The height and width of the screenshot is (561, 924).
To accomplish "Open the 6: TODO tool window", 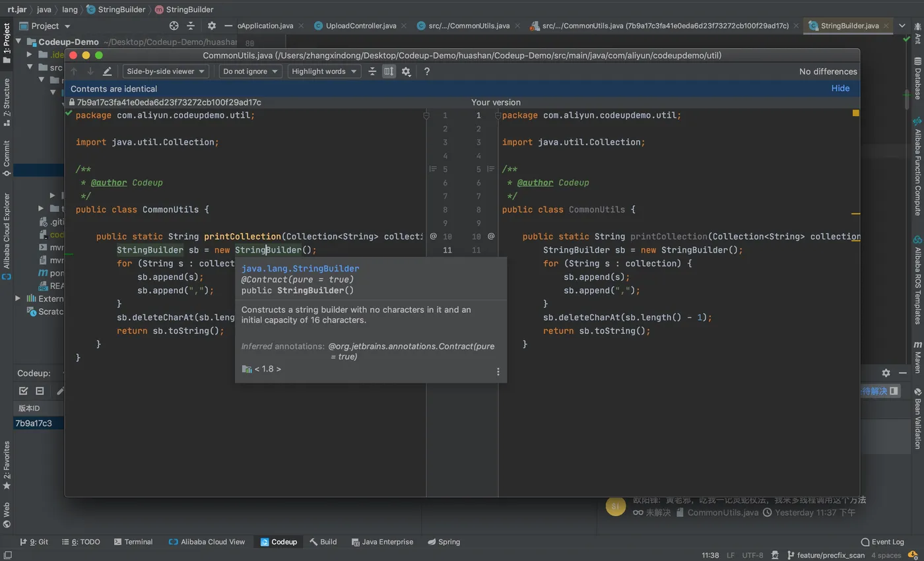I will coord(81,542).
